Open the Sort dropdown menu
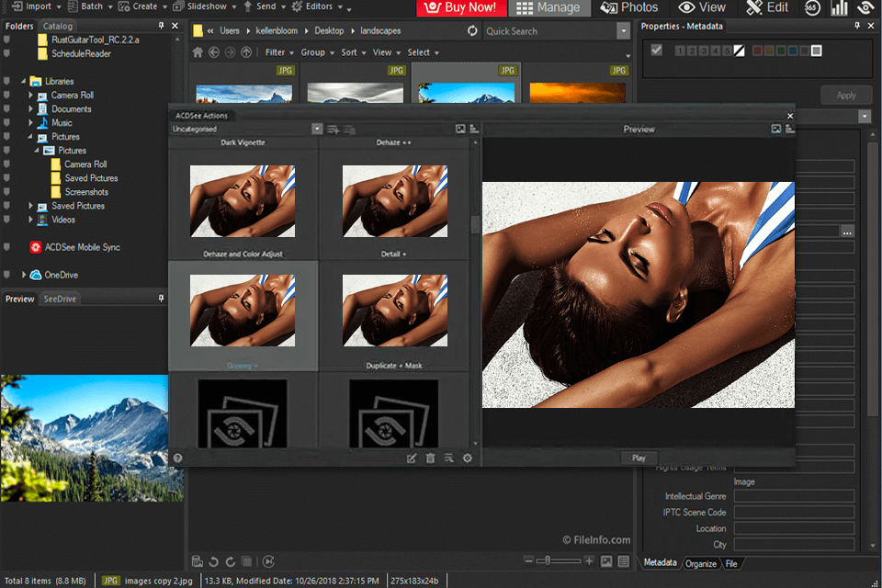 pyautogui.click(x=351, y=52)
